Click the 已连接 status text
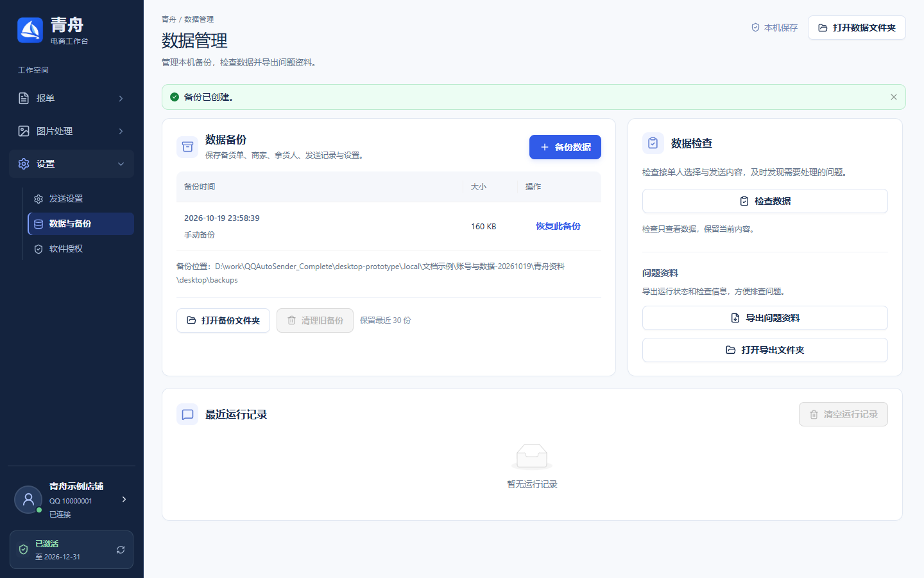 tap(60, 514)
